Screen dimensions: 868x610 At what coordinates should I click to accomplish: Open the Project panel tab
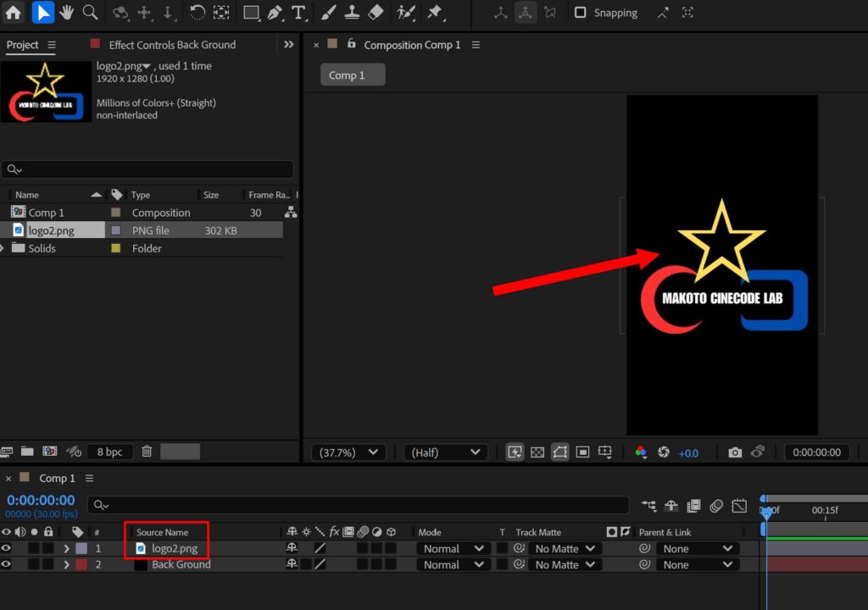tap(22, 45)
